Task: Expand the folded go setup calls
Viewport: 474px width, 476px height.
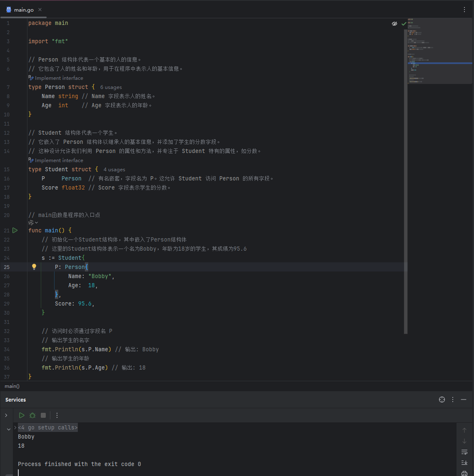Action: tap(15, 427)
